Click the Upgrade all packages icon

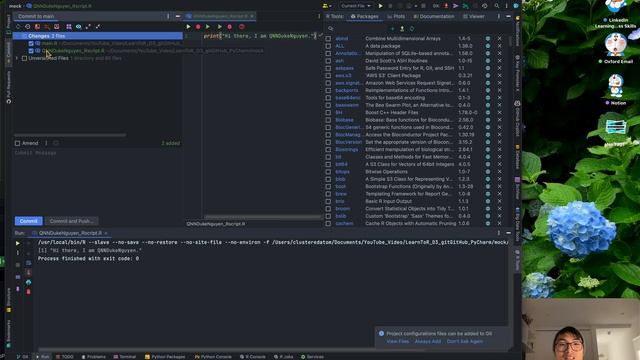[x=402, y=29]
